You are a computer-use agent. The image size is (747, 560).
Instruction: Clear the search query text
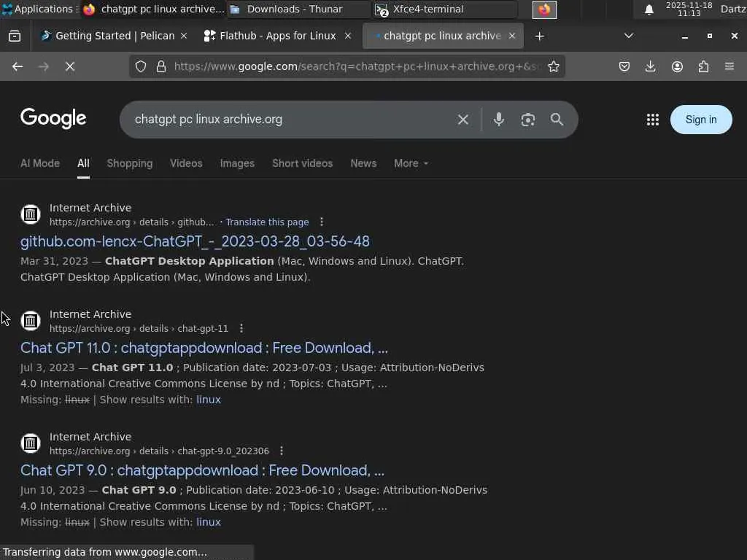[x=463, y=120]
